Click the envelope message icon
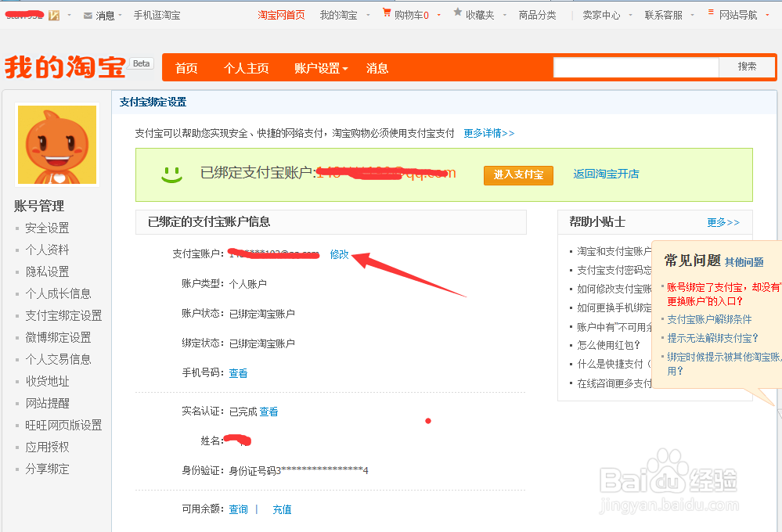Image resolution: width=782 pixels, height=532 pixels. coord(88,16)
